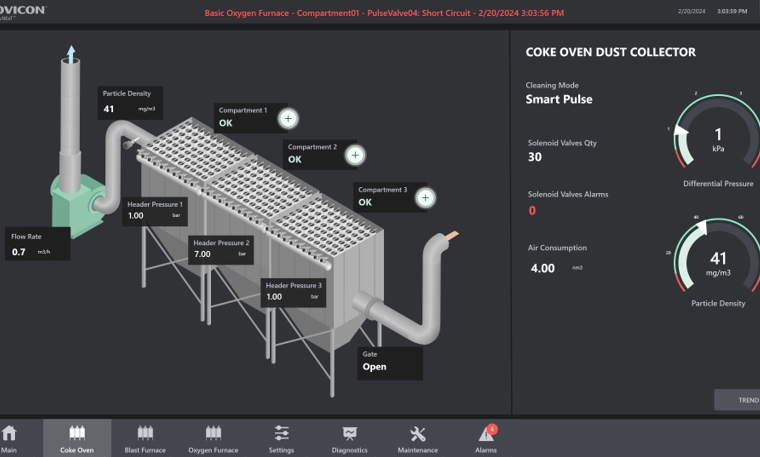This screenshot has height=457, width=760.
Task: Open the Blast Furnace icon
Action: 145,433
